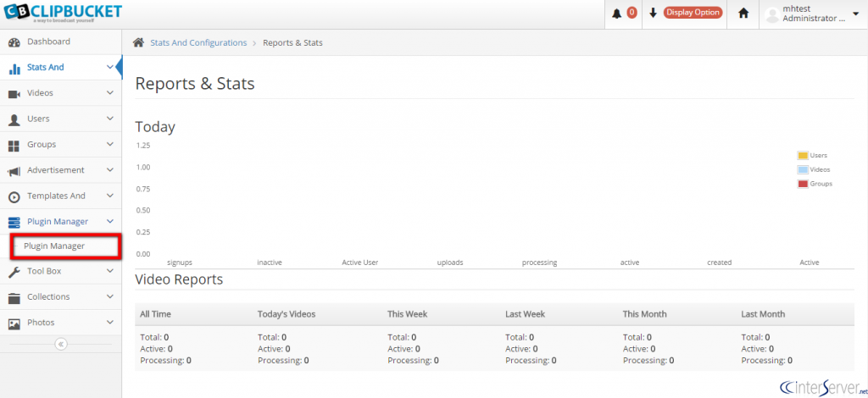Click the Last Week column header
The width and height of the screenshot is (868, 398).
point(525,314)
